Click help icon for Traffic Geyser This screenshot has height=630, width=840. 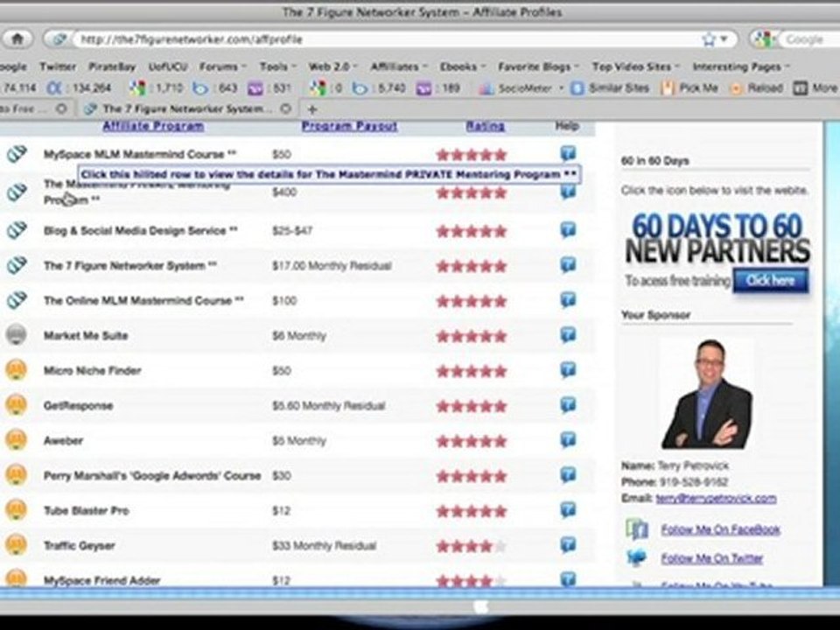pos(568,545)
